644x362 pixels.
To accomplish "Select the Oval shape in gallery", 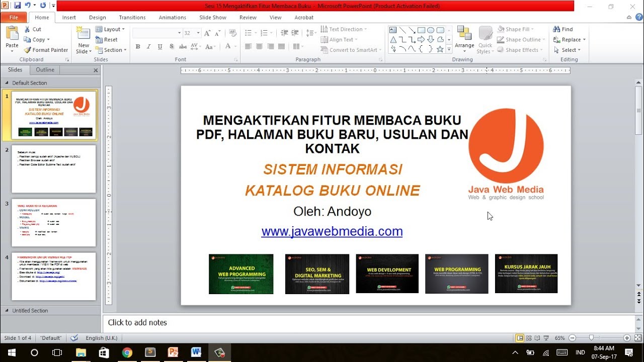I will coord(431,30).
